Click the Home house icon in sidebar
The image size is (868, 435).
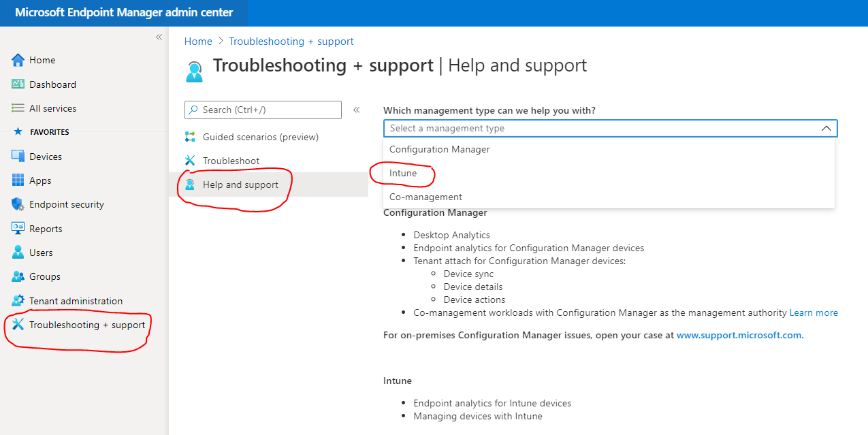coord(18,60)
